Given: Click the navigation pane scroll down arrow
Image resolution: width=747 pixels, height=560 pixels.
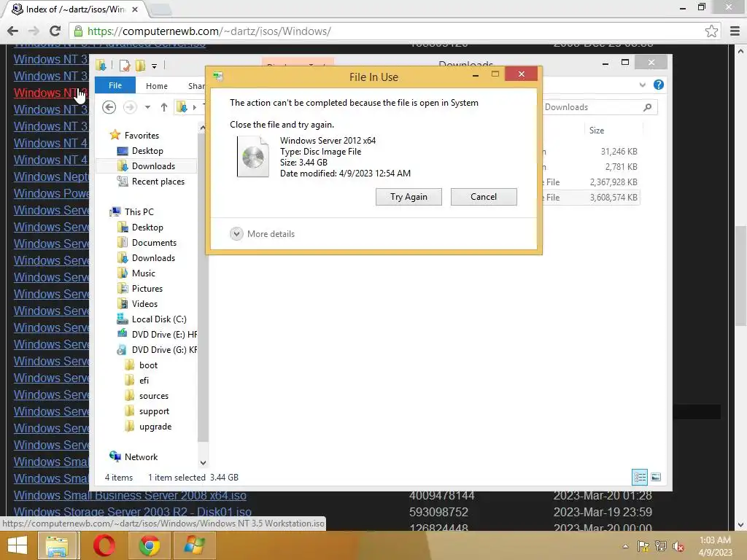Looking at the screenshot, I should point(203,462).
